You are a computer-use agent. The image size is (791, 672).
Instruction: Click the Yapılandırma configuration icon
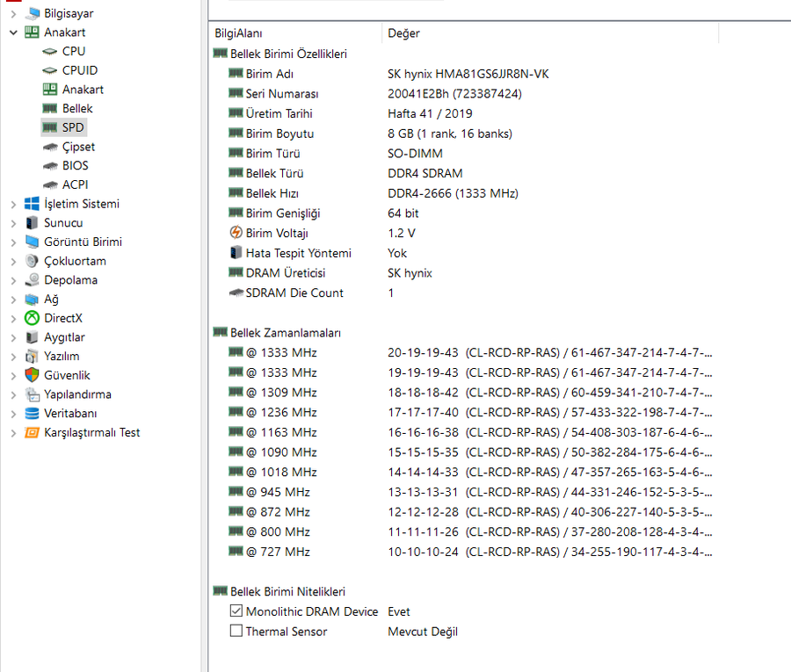click(x=32, y=394)
